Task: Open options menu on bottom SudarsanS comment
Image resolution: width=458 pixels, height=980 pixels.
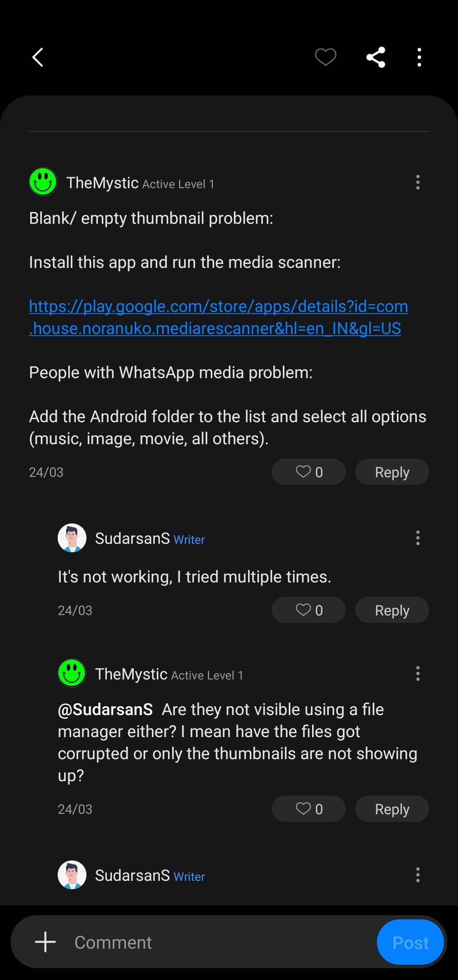Action: click(x=418, y=874)
